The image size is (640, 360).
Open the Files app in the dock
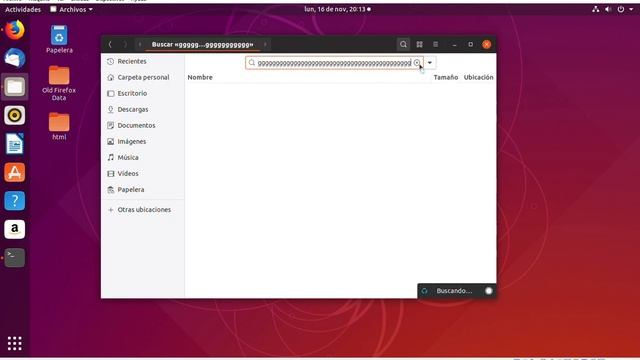click(x=15, y=87)
